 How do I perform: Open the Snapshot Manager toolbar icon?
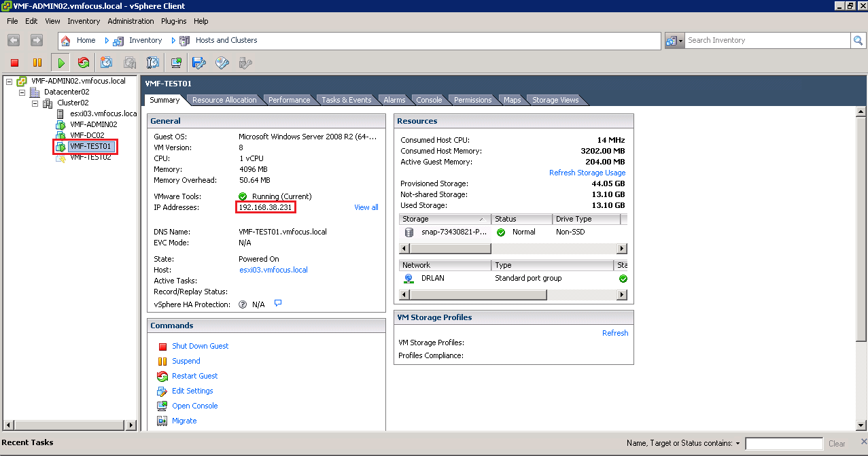[x=153, y=63]
